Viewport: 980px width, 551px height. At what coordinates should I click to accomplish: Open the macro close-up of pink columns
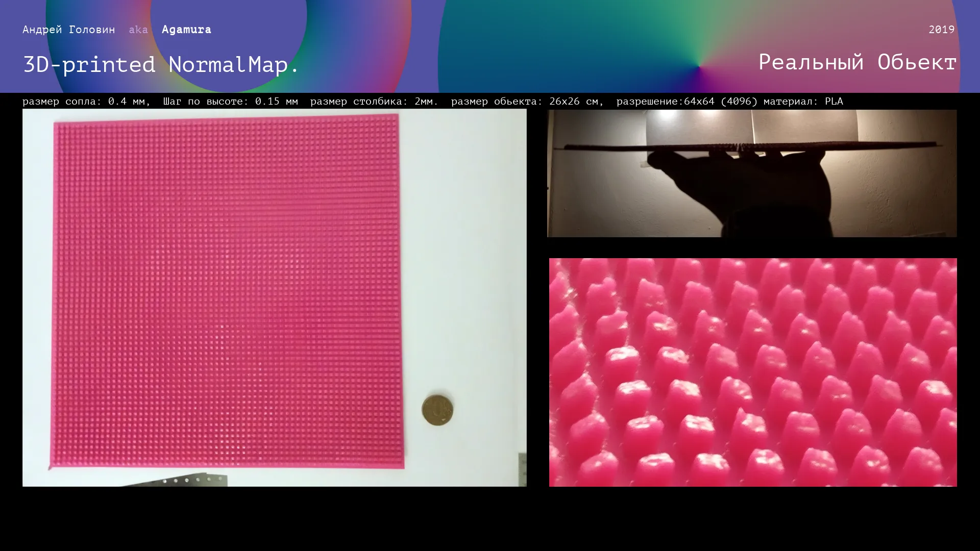point(753,372)
